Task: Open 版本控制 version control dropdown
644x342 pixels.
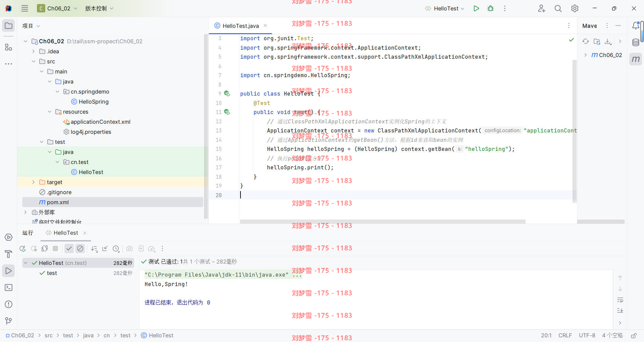Action: click(x=99, y=8)
